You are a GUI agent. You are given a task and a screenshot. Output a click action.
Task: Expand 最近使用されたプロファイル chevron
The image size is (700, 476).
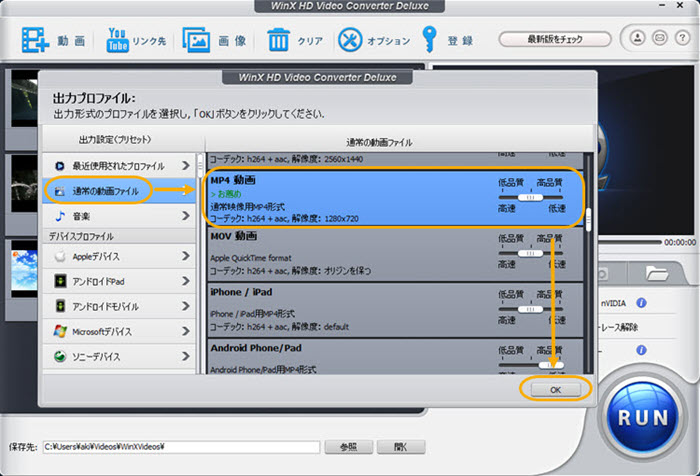(186, 166)
